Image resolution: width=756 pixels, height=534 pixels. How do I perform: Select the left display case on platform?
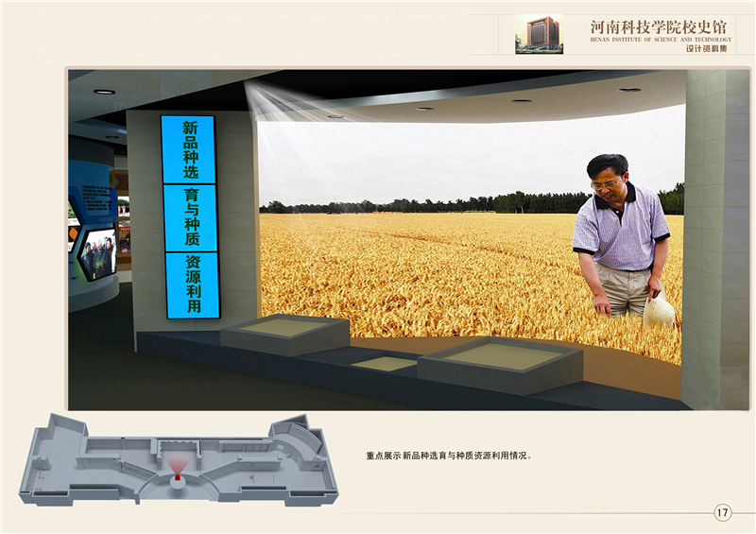point(284,334)
